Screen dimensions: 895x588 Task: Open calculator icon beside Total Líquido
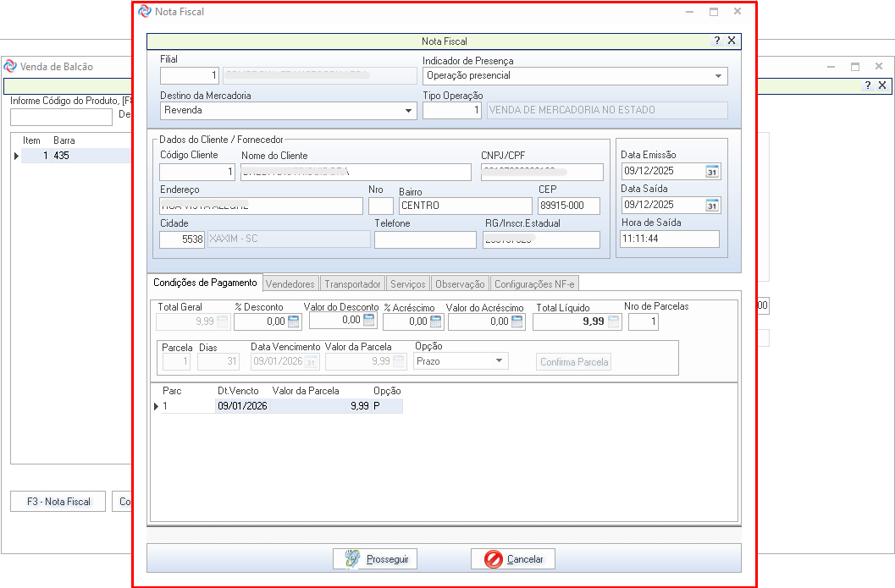[x=614, y=321]
